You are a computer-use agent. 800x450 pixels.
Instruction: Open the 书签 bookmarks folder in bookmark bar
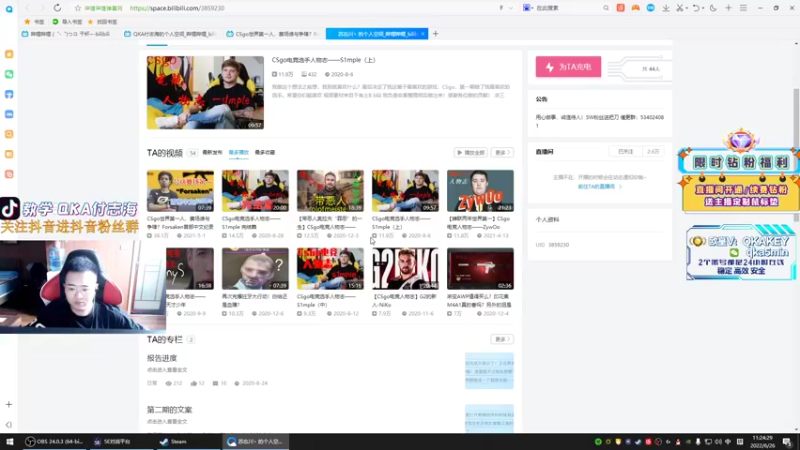tap(34, 22)
